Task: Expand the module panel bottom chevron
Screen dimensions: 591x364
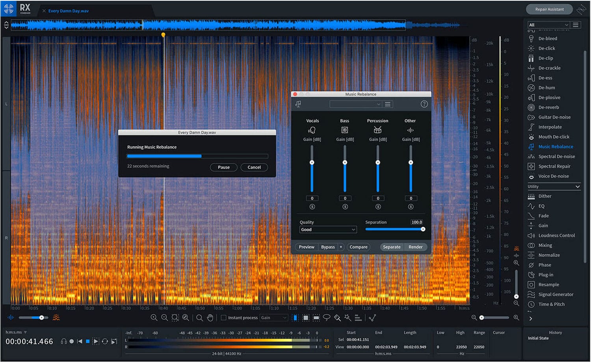Action: click(x=531, y=319)
